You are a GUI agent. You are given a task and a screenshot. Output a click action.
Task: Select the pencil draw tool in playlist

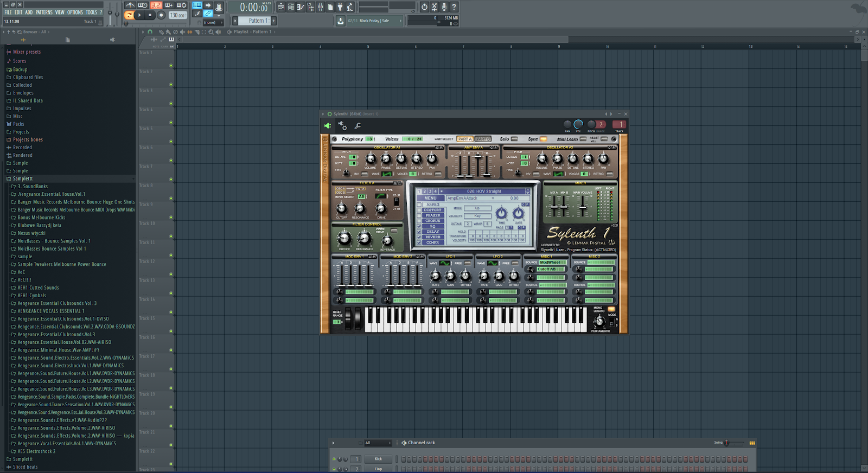pyautogui.click(x=161, y=32)
